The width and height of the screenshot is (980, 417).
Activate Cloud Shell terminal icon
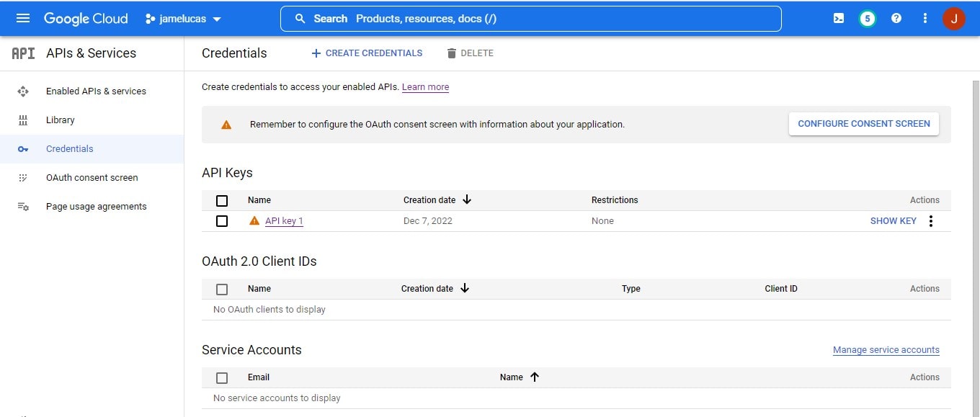[x=839, y=19]
